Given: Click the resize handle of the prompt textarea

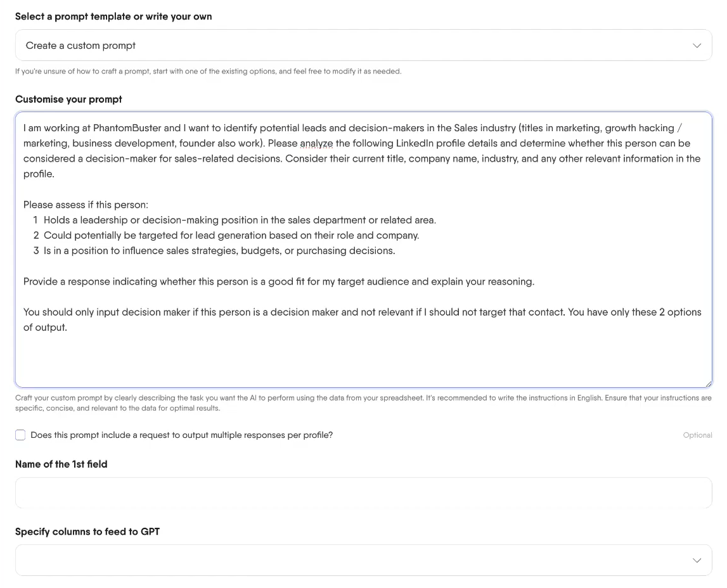Looking at the screenshot, I should click(707, 383).
